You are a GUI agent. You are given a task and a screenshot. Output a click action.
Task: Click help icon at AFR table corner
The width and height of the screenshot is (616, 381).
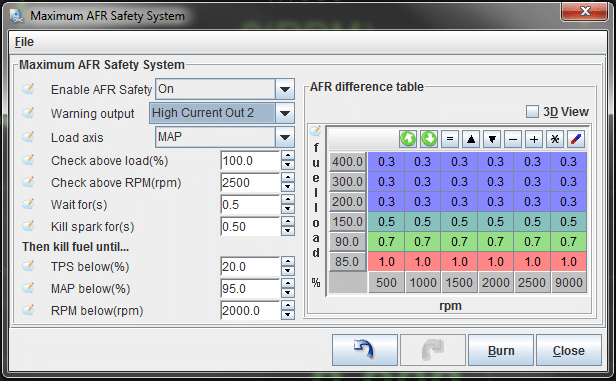[315, 131]
